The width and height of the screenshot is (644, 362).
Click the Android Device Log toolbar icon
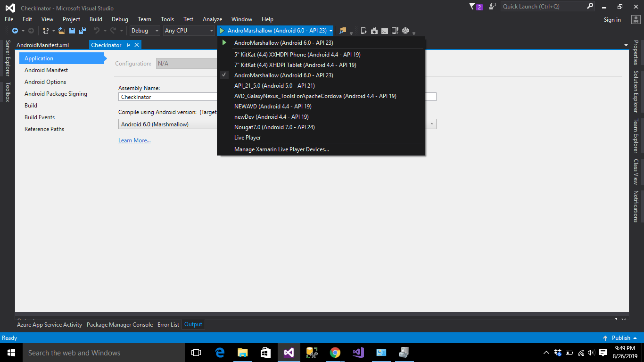click(395, 31)
